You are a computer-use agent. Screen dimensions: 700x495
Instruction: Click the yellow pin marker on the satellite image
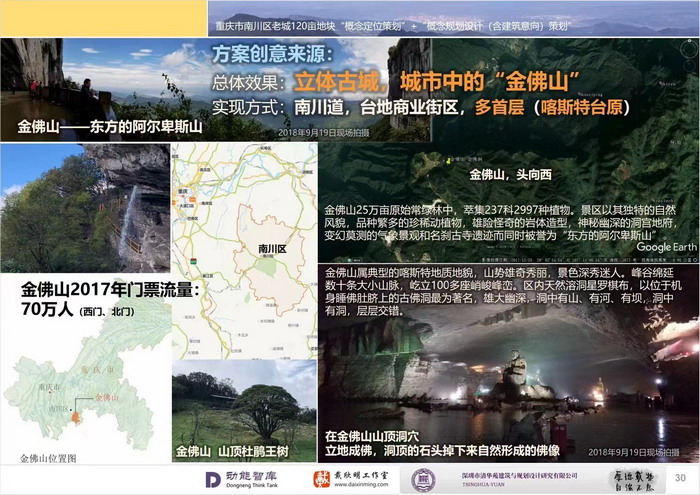(447, 161)
